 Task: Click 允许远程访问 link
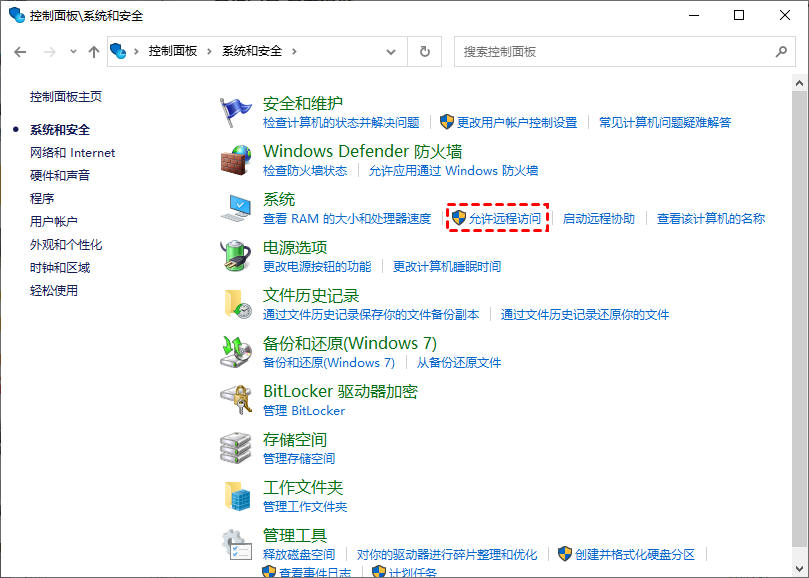505,218
